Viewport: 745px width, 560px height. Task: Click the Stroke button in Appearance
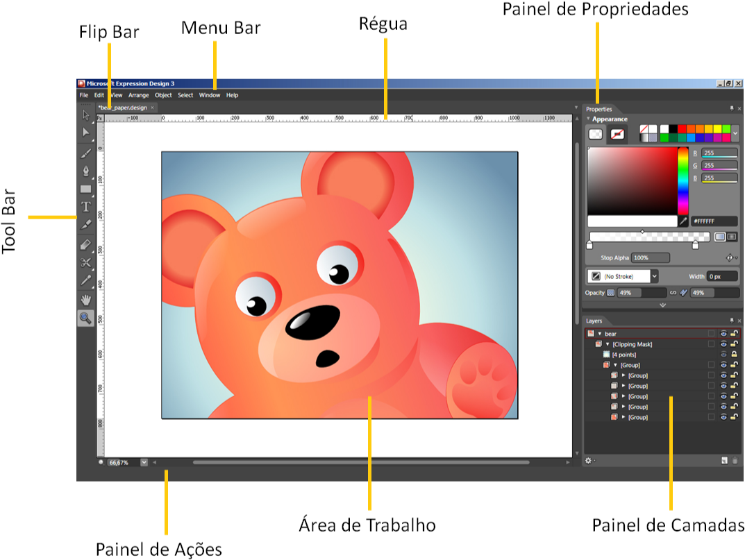click(x=617, y=134)
